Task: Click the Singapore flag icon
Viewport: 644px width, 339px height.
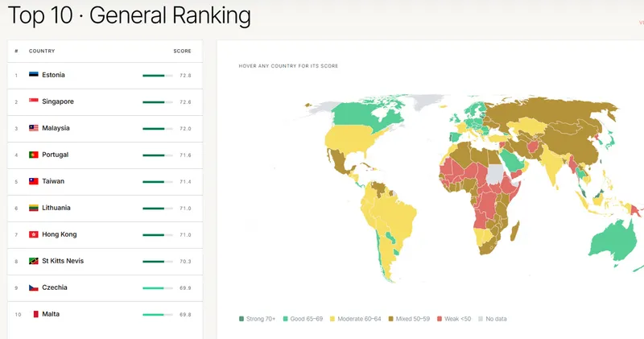Action: point(34,101)
